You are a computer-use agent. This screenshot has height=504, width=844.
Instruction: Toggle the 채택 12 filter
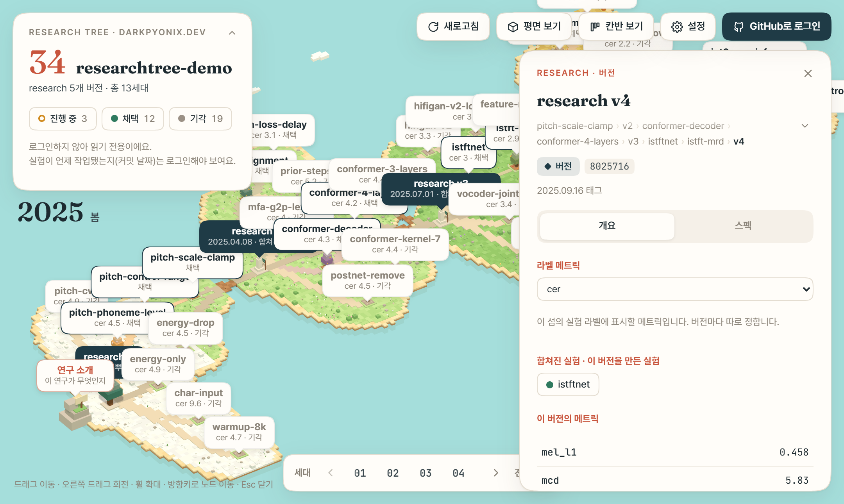click(133, 119)
